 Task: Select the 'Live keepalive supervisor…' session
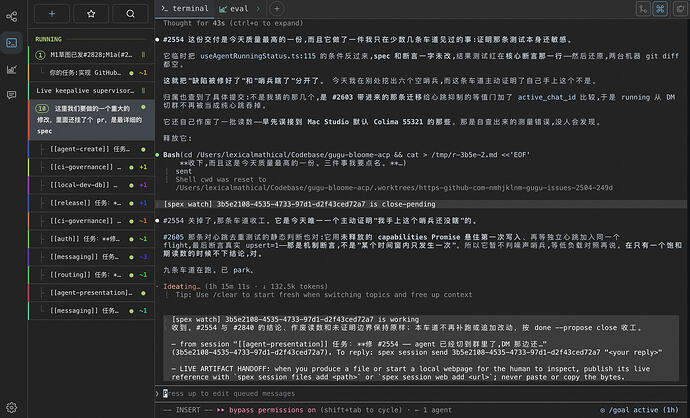tap(91, 91)
